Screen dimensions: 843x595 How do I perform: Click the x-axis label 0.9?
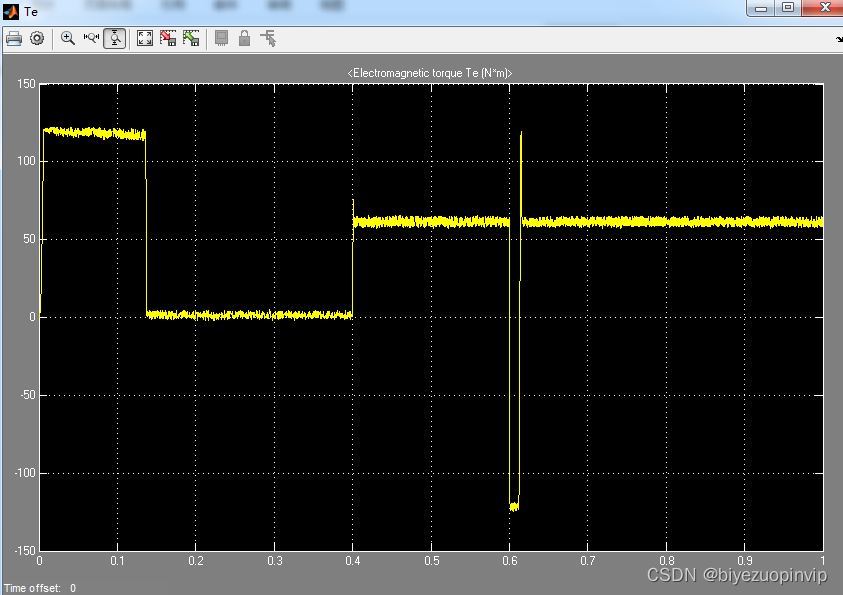click(x=745, y=561)
